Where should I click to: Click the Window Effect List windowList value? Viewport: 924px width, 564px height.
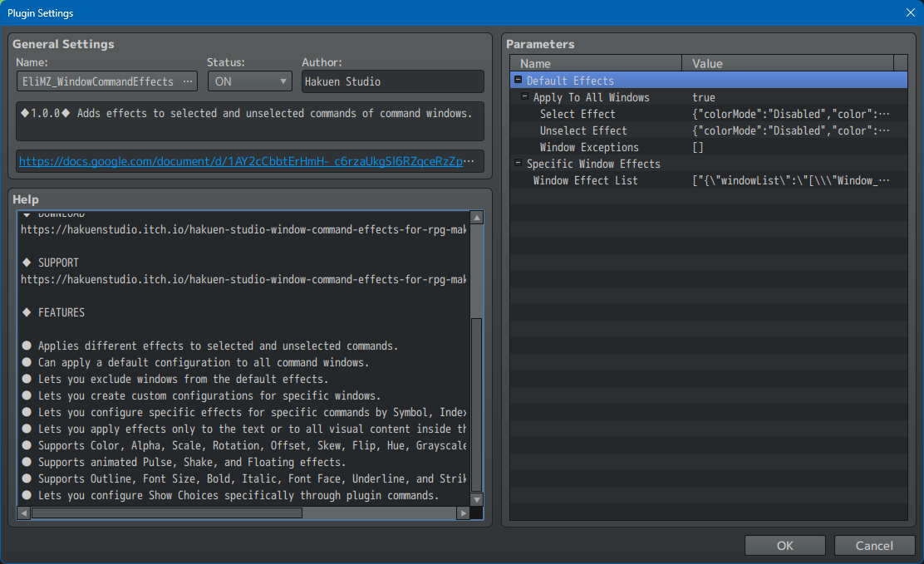coord(791,180)
